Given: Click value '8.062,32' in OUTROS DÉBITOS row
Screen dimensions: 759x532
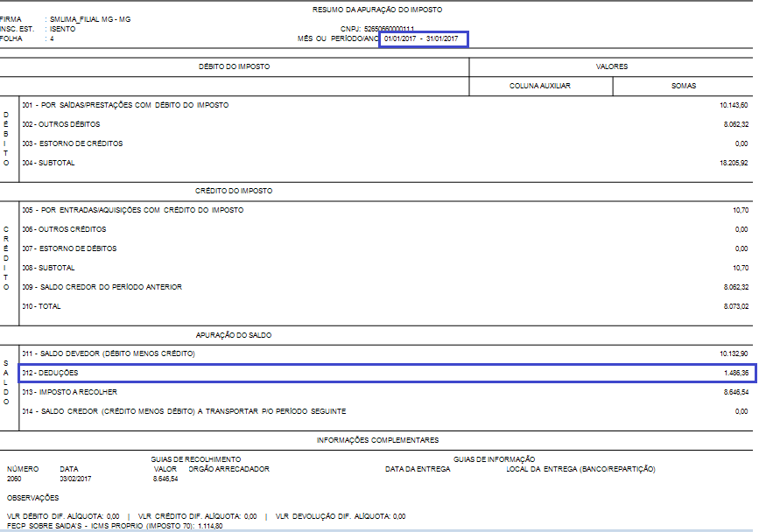Looking at the screenshot, I should click(735, 124).
